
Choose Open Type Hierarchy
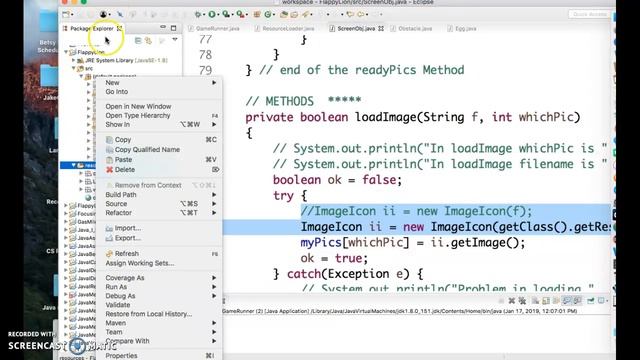click(160, 116)
